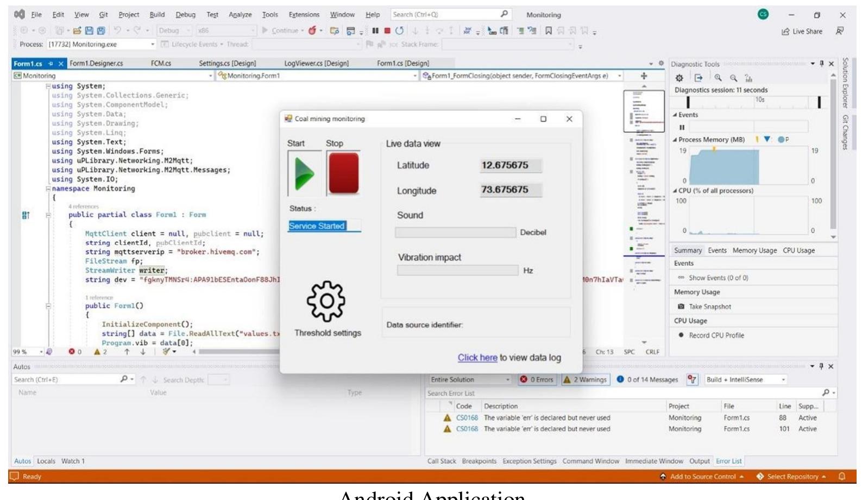Click the Restart debugging icon in toolbar

400,30
